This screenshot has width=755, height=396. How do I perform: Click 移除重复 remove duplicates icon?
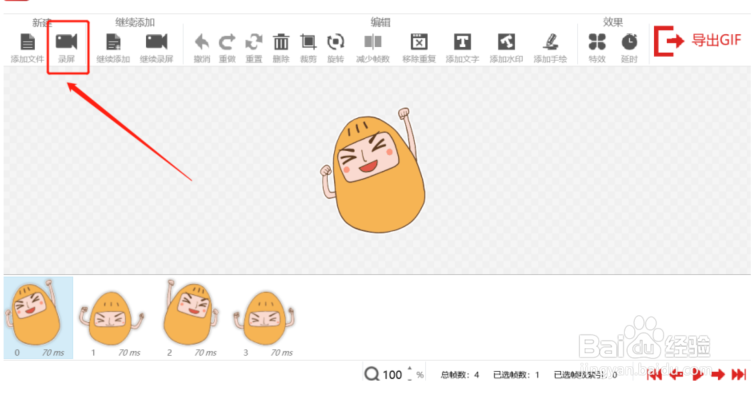coord(419,42)
